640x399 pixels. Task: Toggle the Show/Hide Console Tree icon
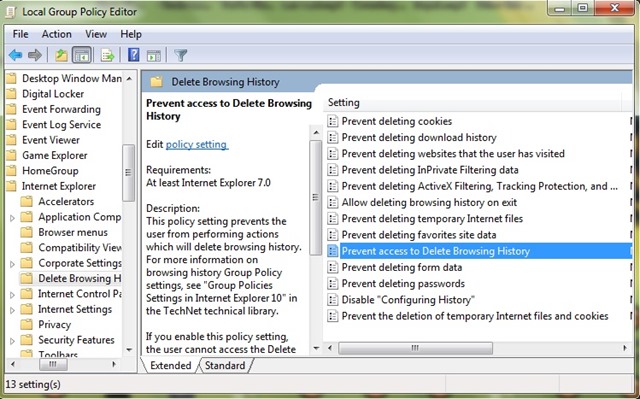[x=82, y=55]
